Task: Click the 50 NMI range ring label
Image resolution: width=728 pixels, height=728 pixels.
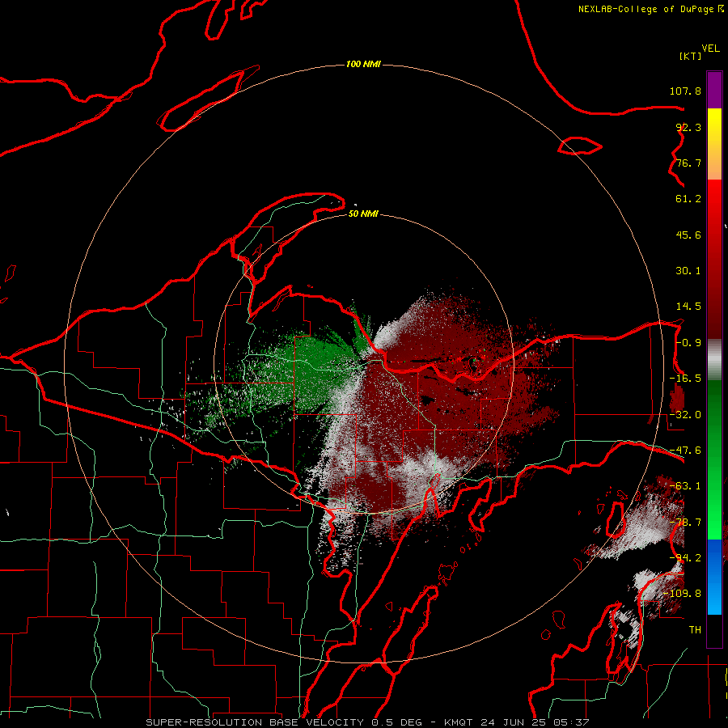Action: 363,214
